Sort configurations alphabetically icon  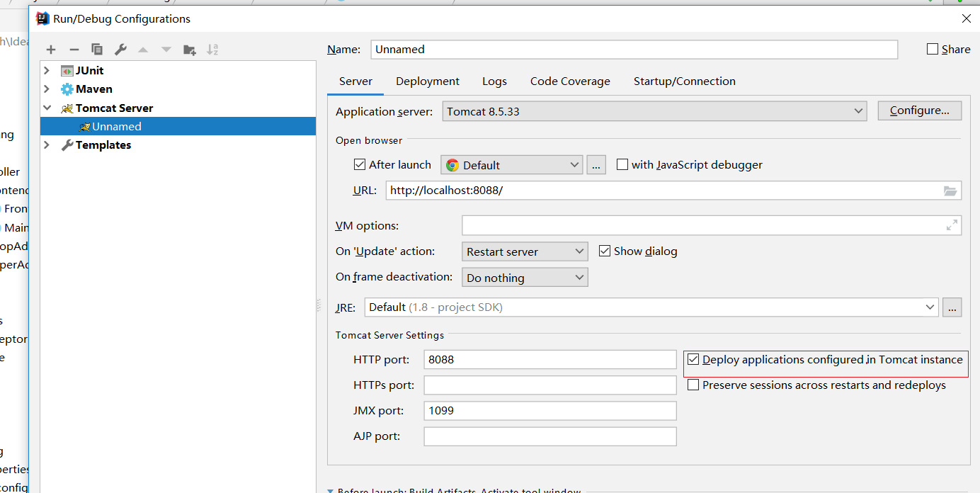pyautogui.click(x=212, y=50)
